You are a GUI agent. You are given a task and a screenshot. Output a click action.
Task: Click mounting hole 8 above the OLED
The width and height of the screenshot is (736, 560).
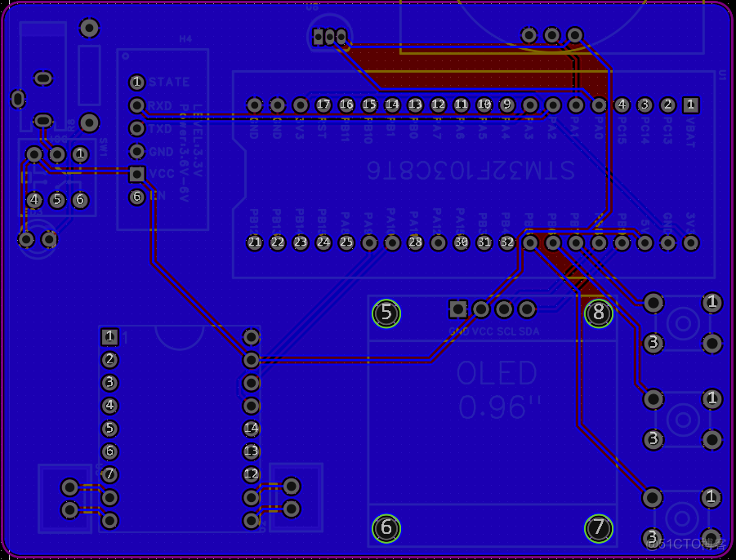(x=598, y=311)
